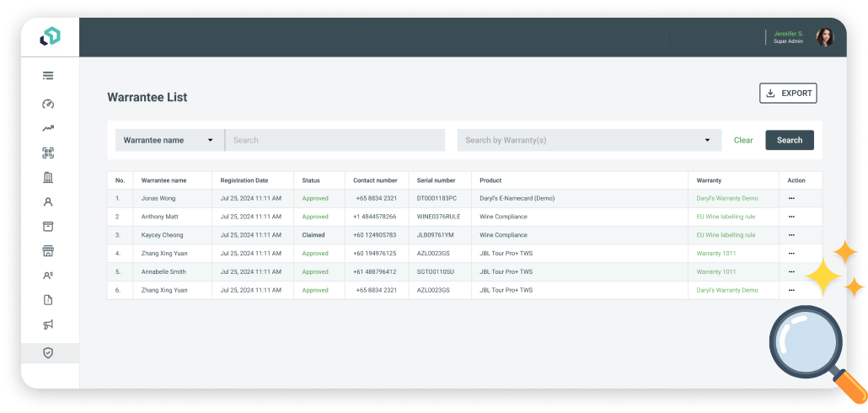Viewport: 868px width, 413px height.
Task: Open the QR code icon in sidebar
Action: click(48, 153)
